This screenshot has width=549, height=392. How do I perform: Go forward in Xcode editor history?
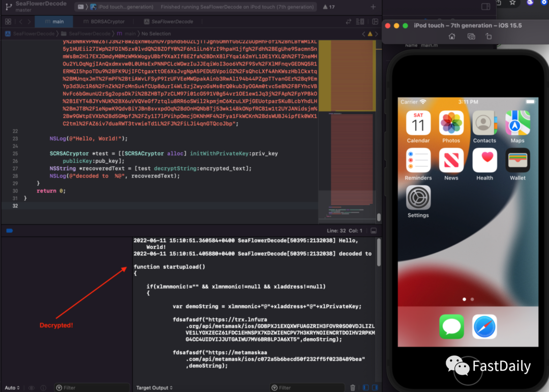[29, 22]
